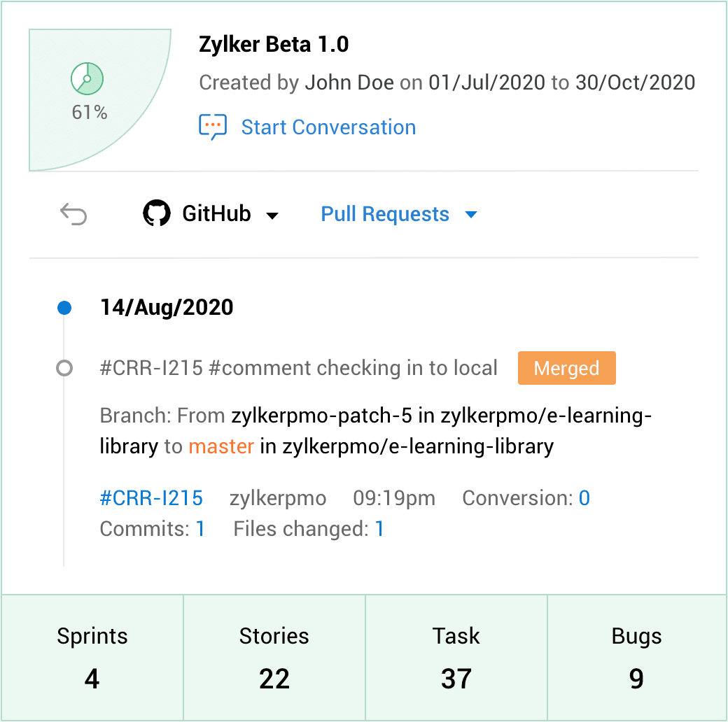View the Commits count link

200,529
